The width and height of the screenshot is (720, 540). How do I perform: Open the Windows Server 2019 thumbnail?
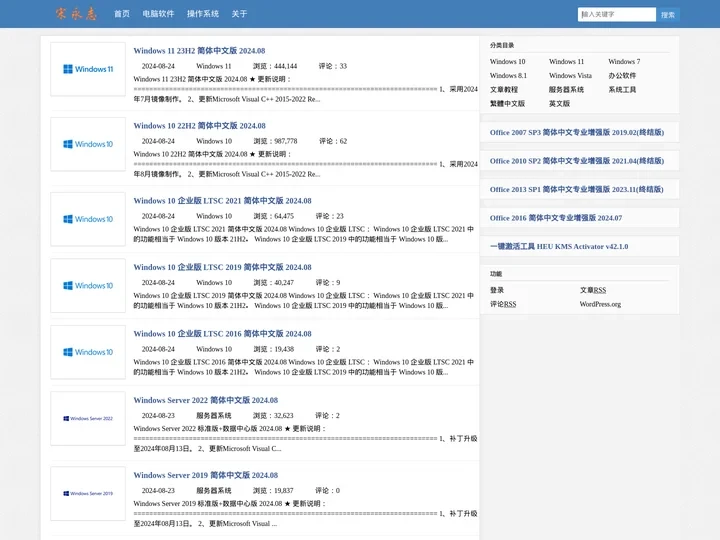(x=88, y=494)
